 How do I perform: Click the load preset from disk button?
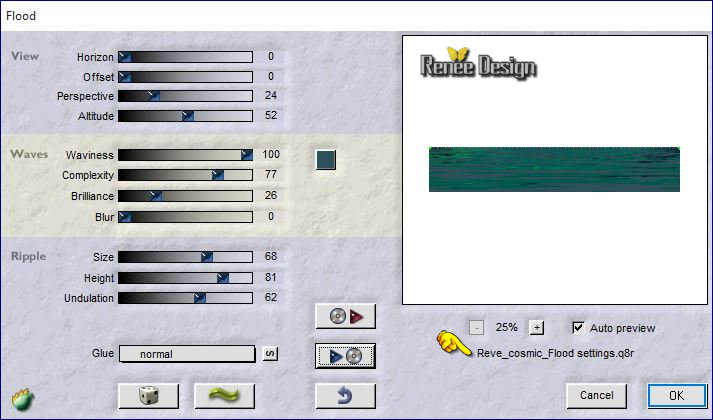click(345, 316)
